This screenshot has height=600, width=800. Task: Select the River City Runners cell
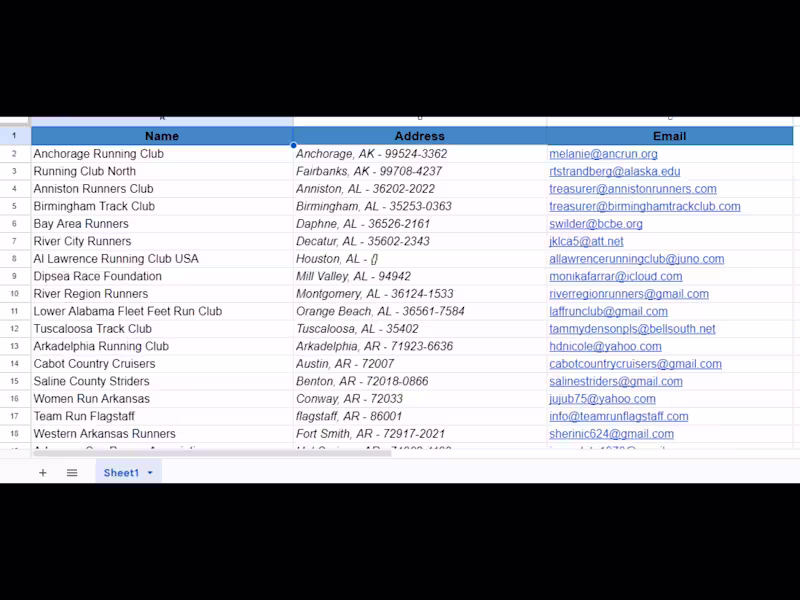162,241
